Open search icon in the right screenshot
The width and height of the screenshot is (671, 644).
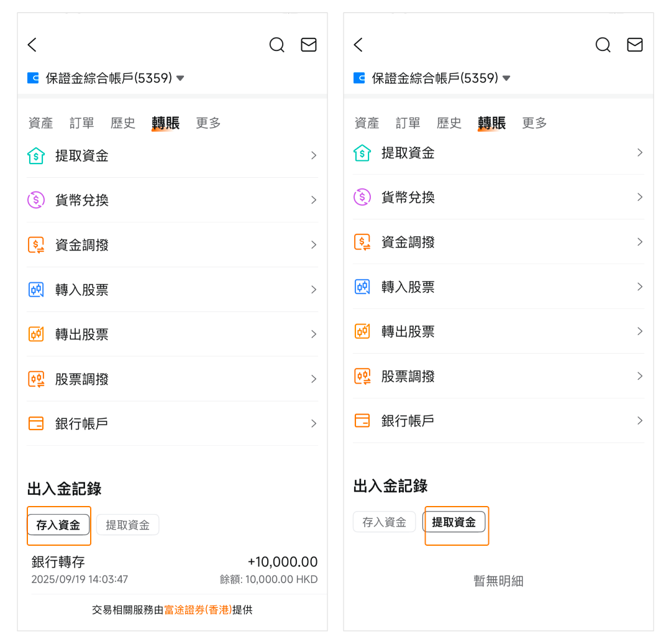(603, 45)
